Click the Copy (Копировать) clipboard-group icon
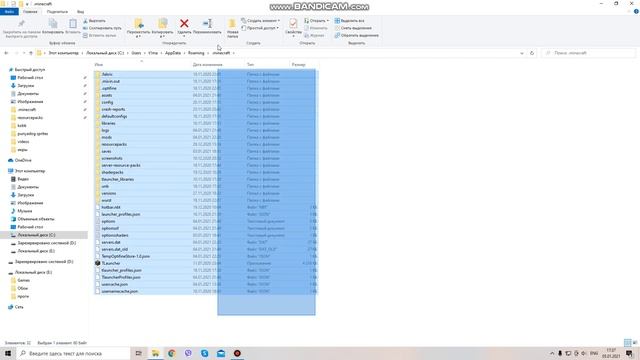This screenshot has height=360, width=640. [53, 24]
